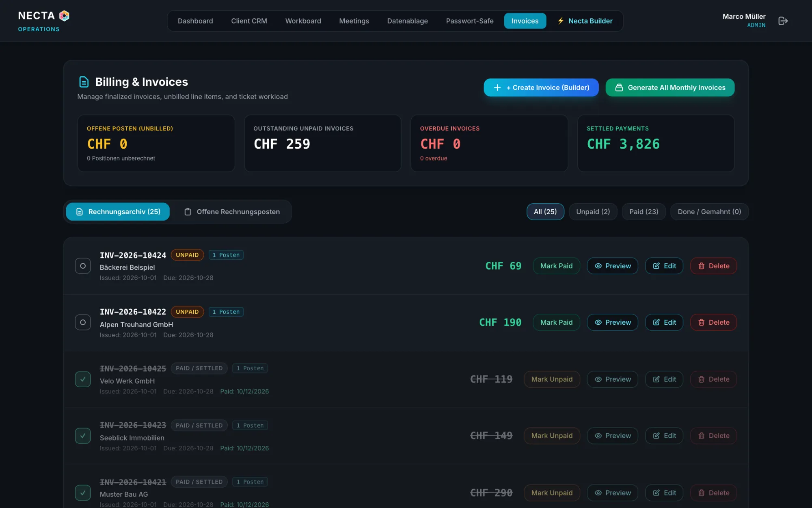The height and width of the screenshot is (508, 812).
Task: Click the Muster Bau AG Mark Unpaid button
Action: pos(552,493)
